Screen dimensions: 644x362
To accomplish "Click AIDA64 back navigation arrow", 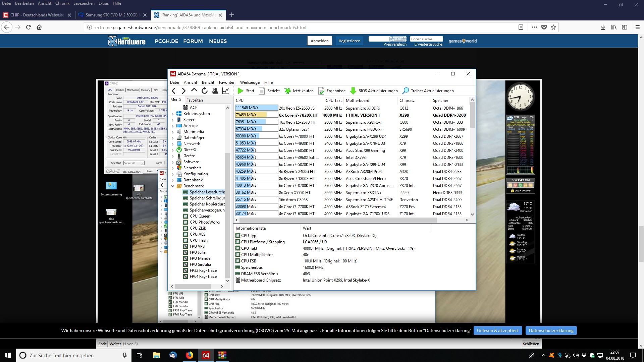I will click(x=173, y=91).
